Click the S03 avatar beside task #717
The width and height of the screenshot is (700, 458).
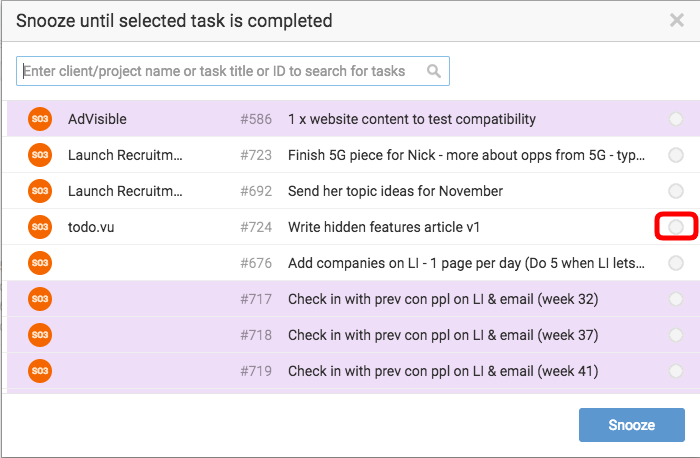(40, 299)
